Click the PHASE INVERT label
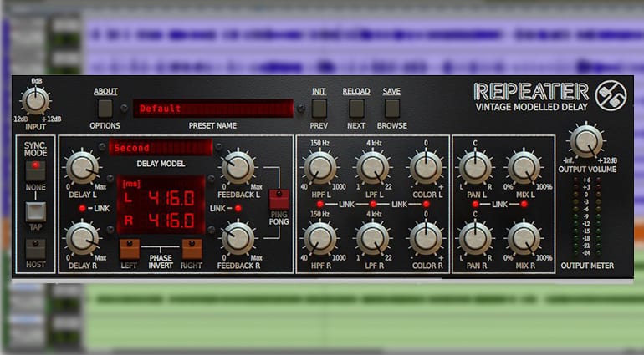This screenshot has width=644, height=355. [161, 261]
